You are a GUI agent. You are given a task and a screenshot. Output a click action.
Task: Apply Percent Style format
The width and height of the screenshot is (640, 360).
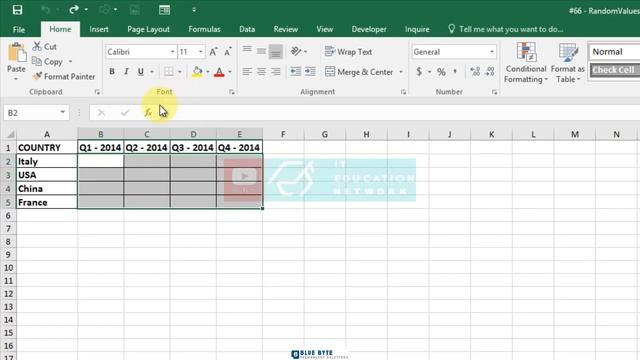[441, 72]
